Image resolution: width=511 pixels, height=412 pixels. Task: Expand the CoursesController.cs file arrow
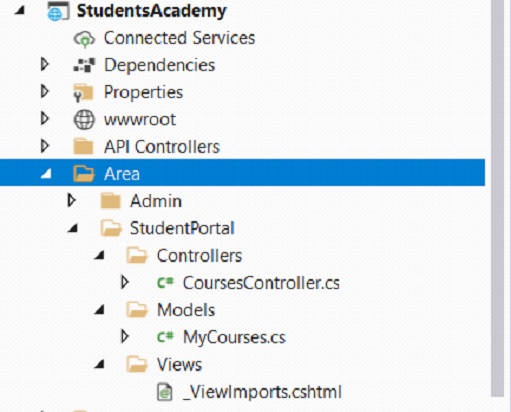click(125, 282)
